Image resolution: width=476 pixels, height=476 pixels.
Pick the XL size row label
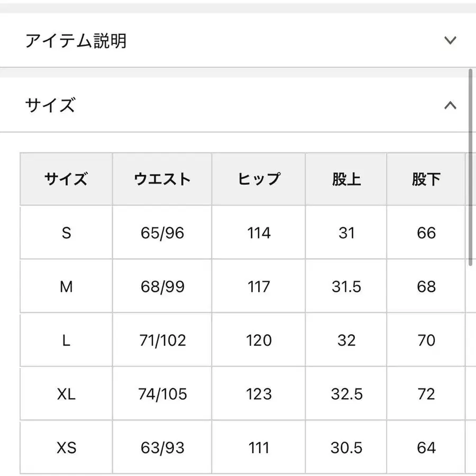66,394
